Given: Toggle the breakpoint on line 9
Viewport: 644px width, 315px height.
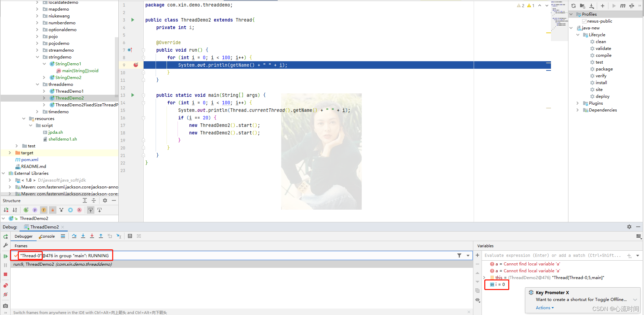Looking at the screenshot, I should click(x=136, y=65).
